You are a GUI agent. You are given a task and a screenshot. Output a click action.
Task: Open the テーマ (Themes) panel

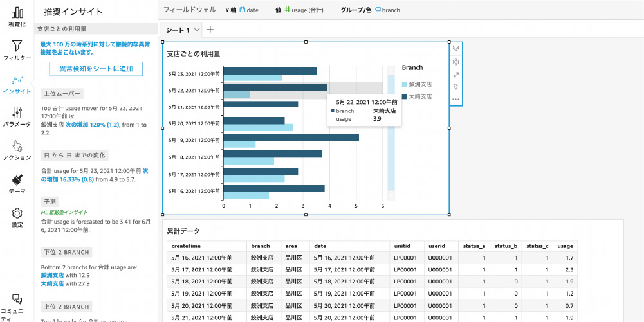point(17,183)
